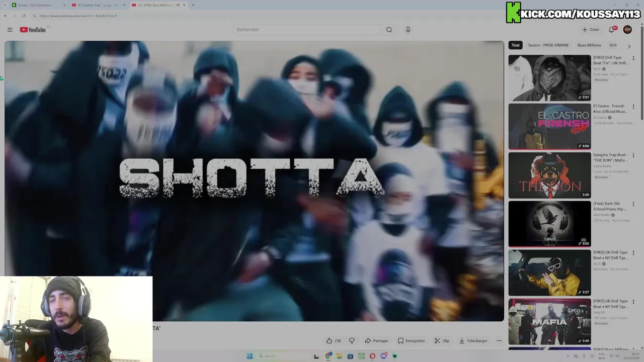View site information icon in address bar
644x362 pixels.
pos(34,16)
